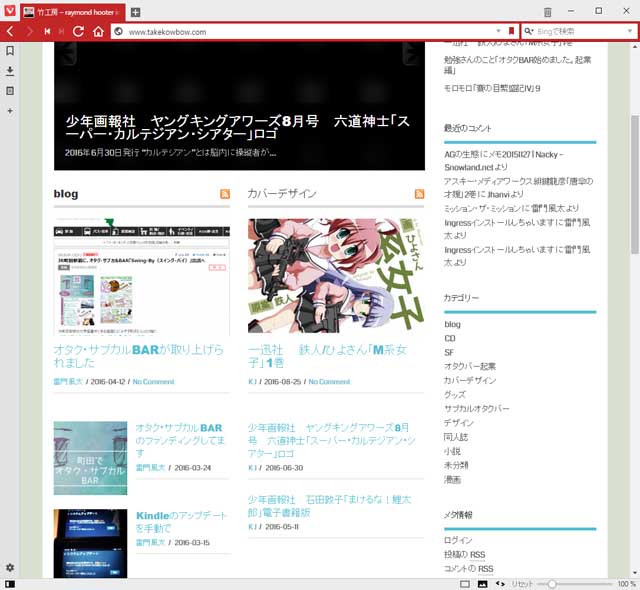Open the モロモロ「寮の日常盛記IV」9 recent post link
640x590 pixels.
492,88
